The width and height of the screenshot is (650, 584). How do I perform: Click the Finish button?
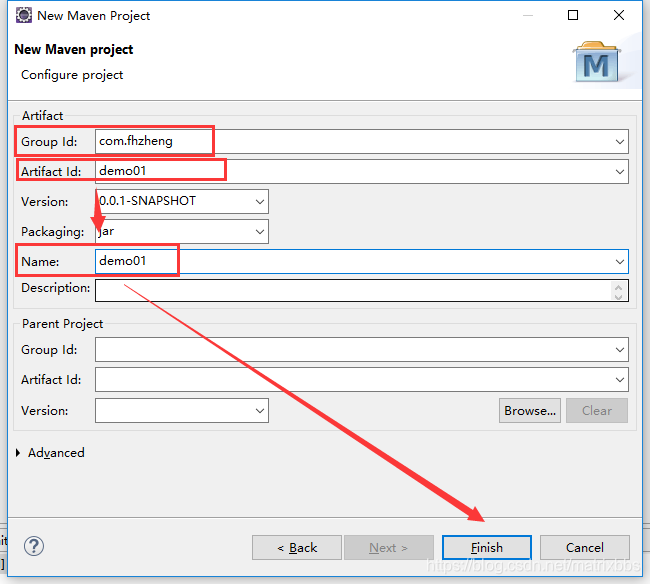point(487,548)
